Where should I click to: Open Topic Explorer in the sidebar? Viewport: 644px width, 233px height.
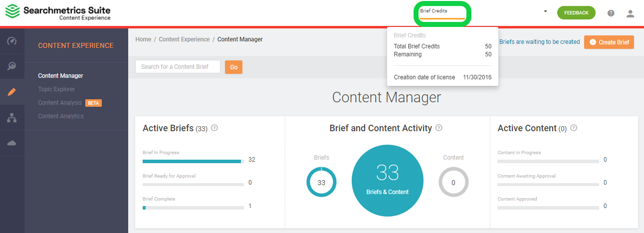point(56,89)
